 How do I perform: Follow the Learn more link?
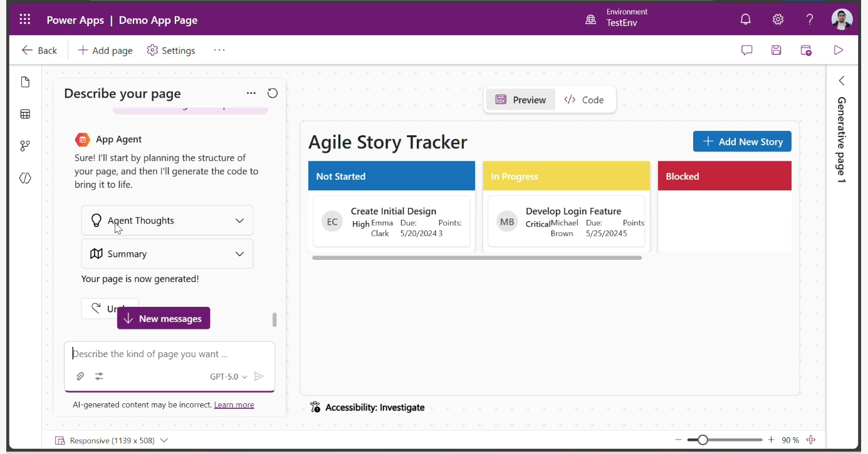[x=234, y=405]
